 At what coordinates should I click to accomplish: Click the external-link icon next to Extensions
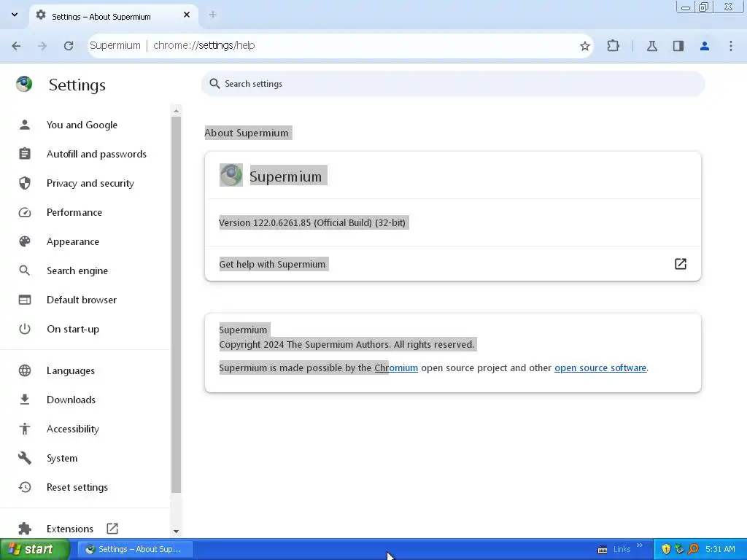[x=112, y=529]
